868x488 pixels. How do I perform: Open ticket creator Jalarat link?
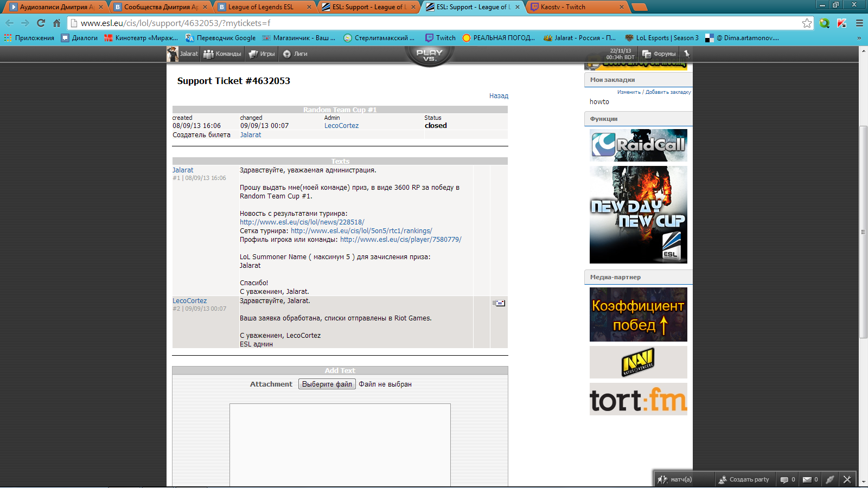pos(251,135)
